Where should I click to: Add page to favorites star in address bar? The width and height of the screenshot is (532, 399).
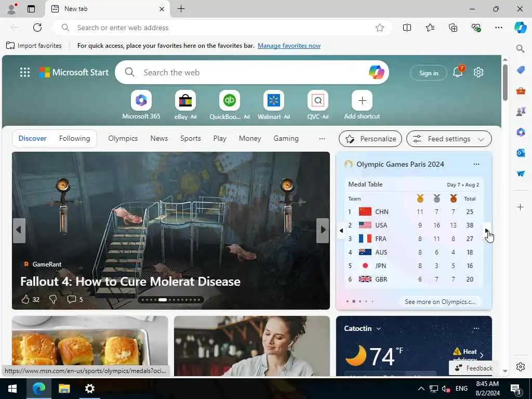tap(380, 28)
